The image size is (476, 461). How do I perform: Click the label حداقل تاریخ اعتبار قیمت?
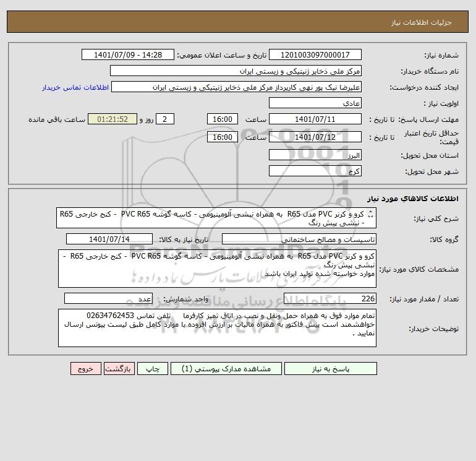tap(431, 137)
